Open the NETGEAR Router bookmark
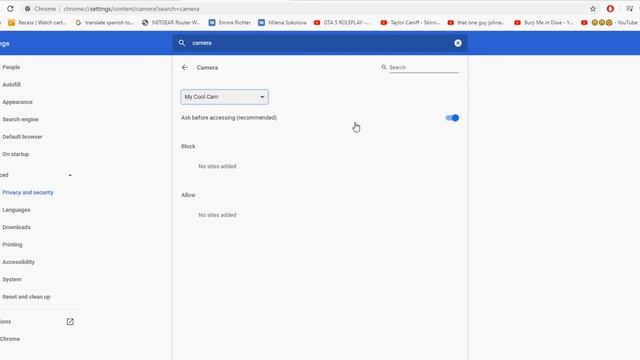Screen dimensions: 640x360 click(x=171, y=22)
